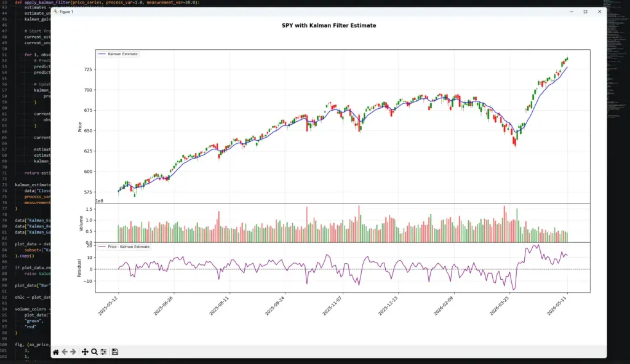This screenshot has height=364, width=630.
Task: Reset the plot view with the Home icon
Action: pos(56,352)
